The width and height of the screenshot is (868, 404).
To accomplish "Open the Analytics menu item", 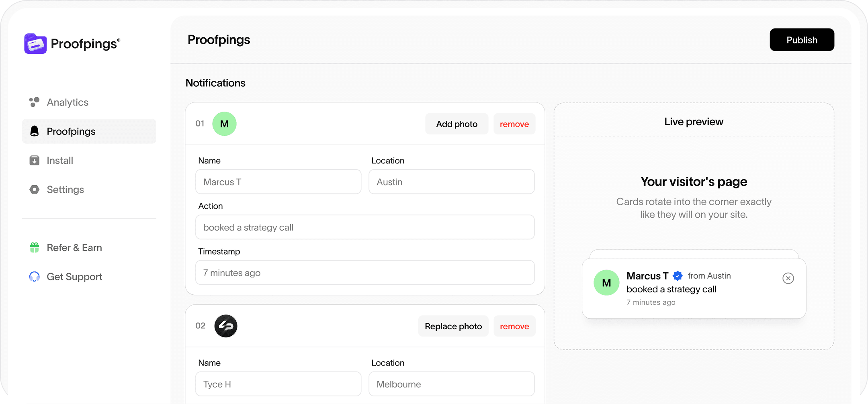I will pos(89,102).
